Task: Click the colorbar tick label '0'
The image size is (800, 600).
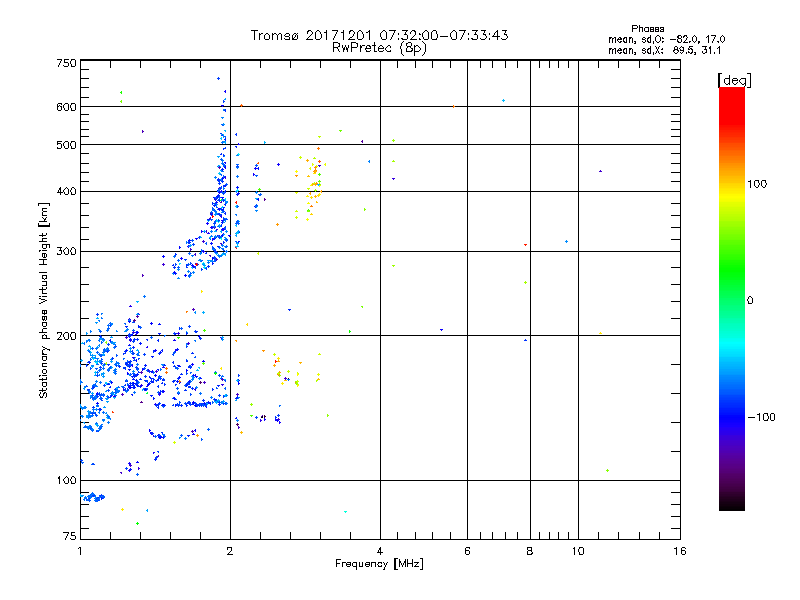Action: pyautogui.click(x=750, y=301)
